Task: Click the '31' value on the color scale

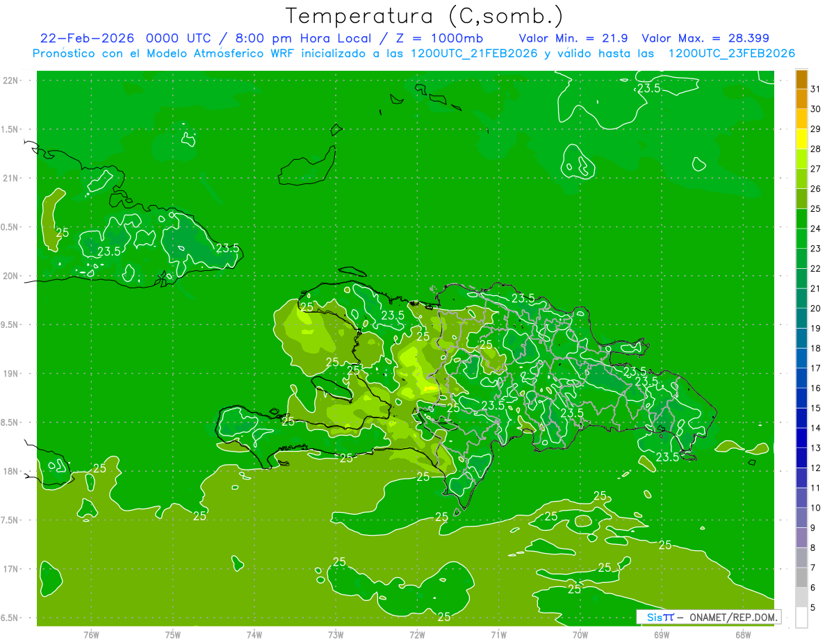Action: (x=816, y=89)
